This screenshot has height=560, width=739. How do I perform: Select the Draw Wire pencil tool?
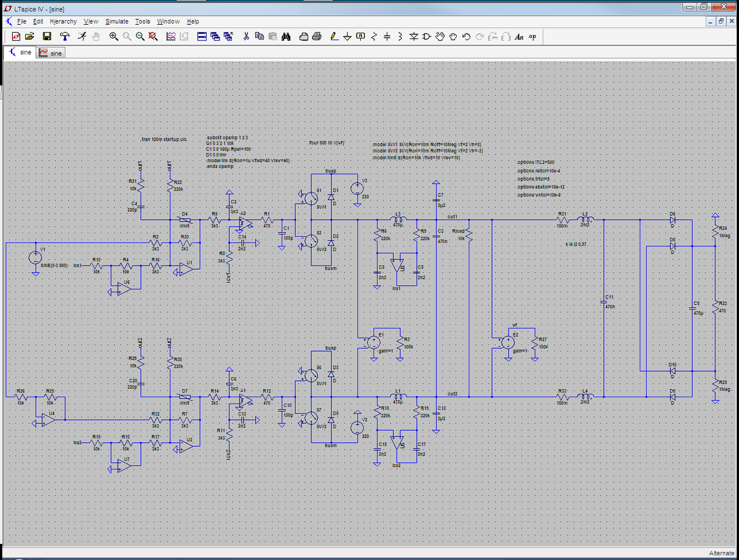click(x=334, y=36)
